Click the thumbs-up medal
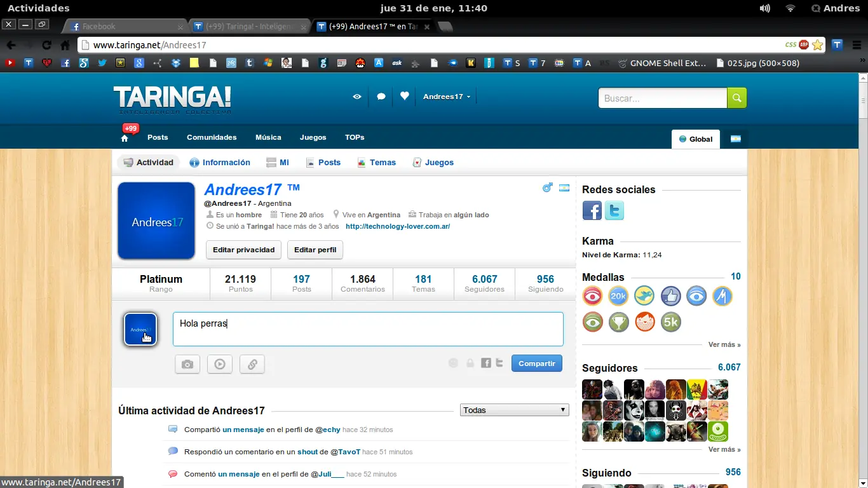Screen dimensions: 868x488 pyautogui.click(x=670, y=296)
